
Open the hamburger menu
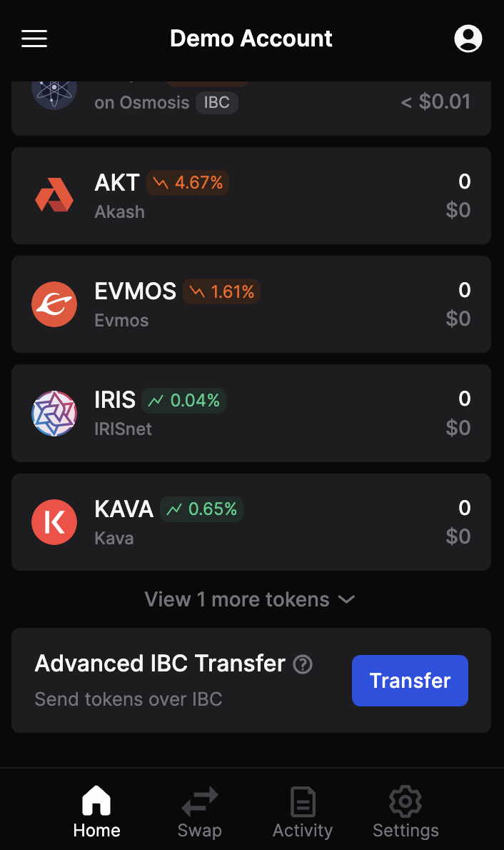point(34,39)
